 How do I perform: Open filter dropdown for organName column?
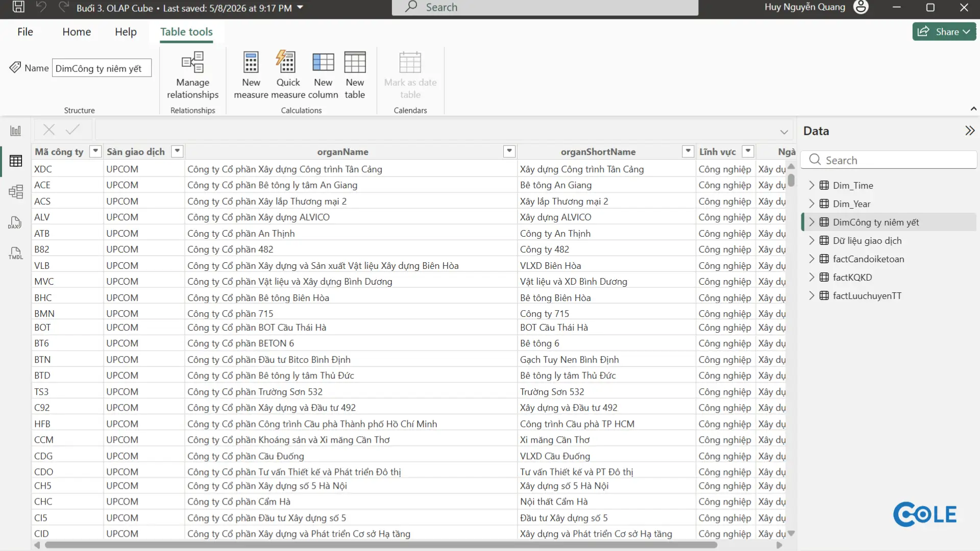click(509, 151)
